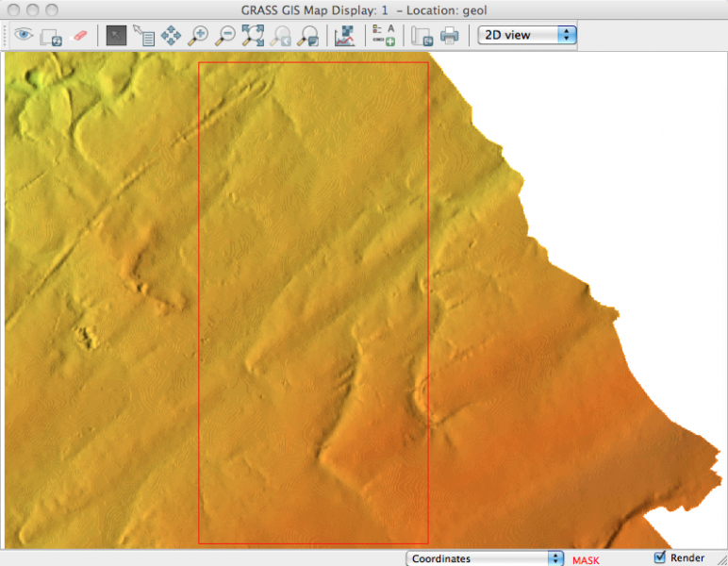The image size is (728, 566).
Task: Zoom to map extent using the arrows icon
Action: click(x=253, y=36)
